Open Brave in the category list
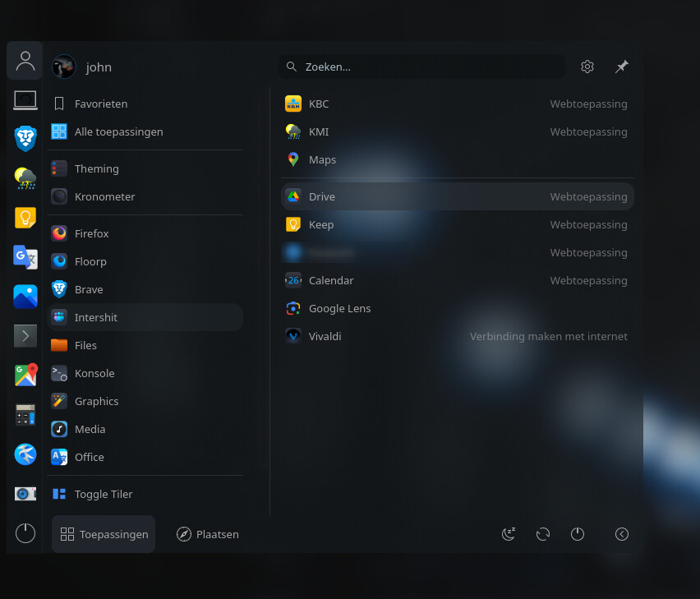This screenshot has height=599, width=700. pyautogui.click(x=145, y=289)
